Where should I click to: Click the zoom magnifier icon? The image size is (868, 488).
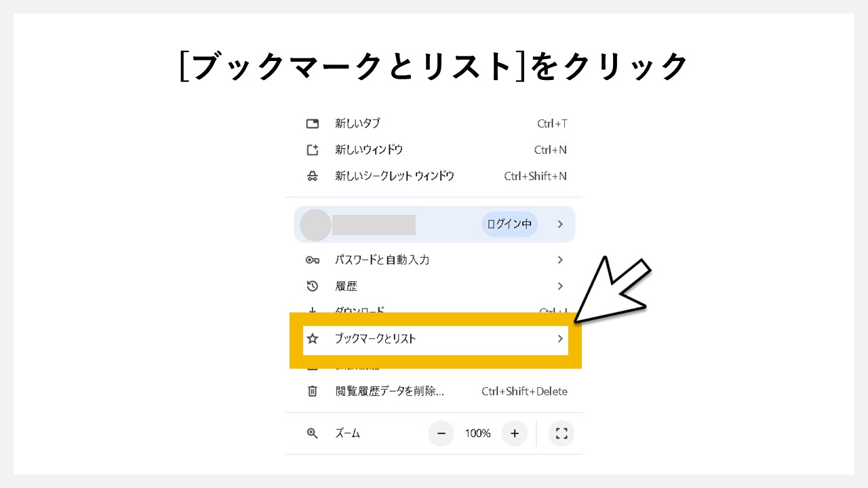pyautogui.click(x=312, y=433)
